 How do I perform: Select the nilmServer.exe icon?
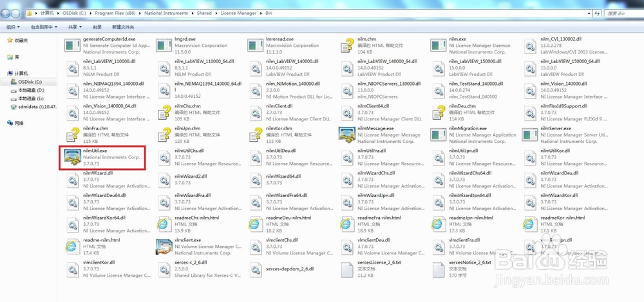[530, 135]
